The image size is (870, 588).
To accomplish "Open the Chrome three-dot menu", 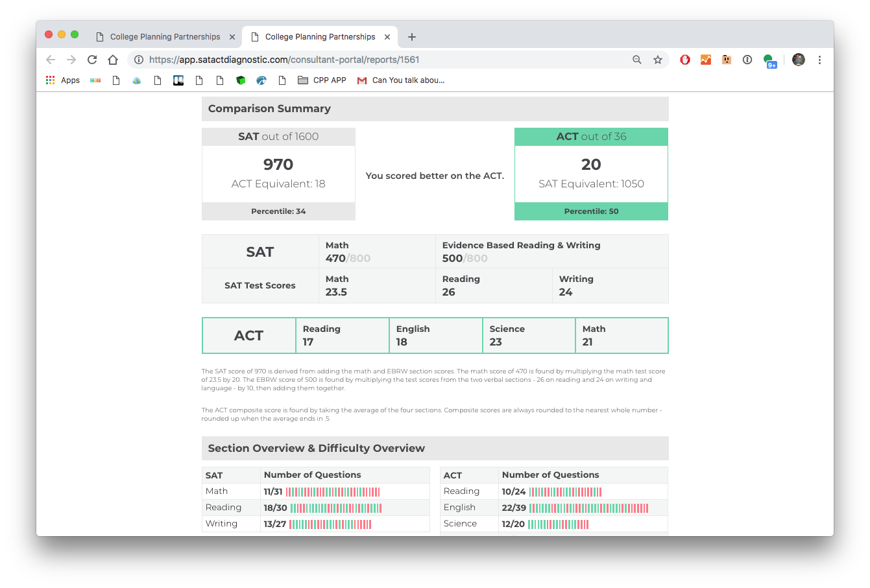I will (x=819, y=60).
